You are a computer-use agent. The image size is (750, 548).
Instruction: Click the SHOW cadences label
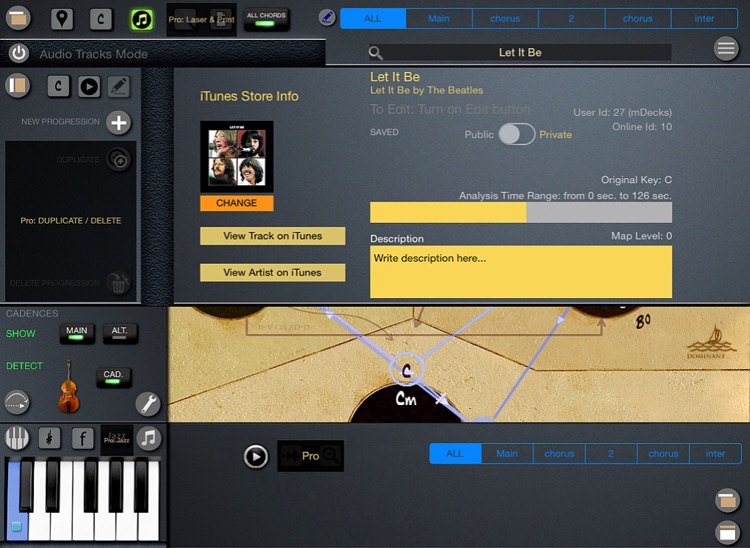coord(21,333)
